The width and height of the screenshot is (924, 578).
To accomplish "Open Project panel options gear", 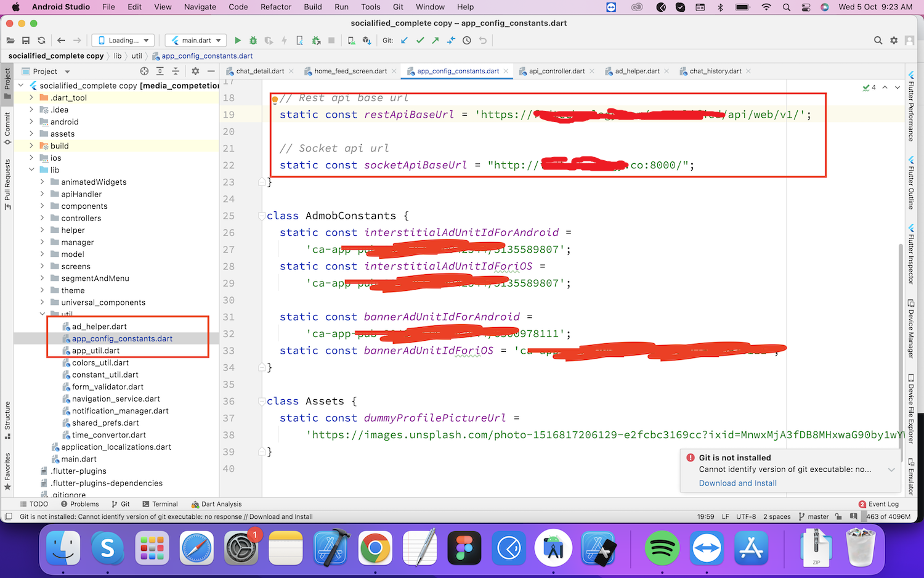I will (195, 71).
